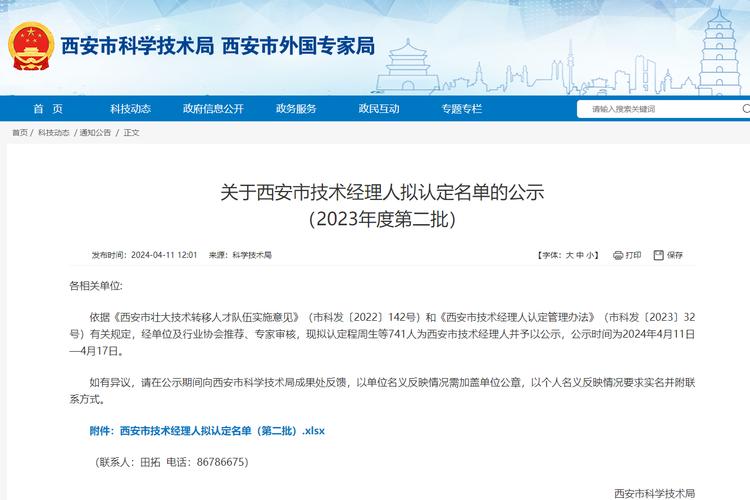The height and width of the screenshot is (500, 750).
Task: Set font size to 大
Action: [x=569, y=255]
